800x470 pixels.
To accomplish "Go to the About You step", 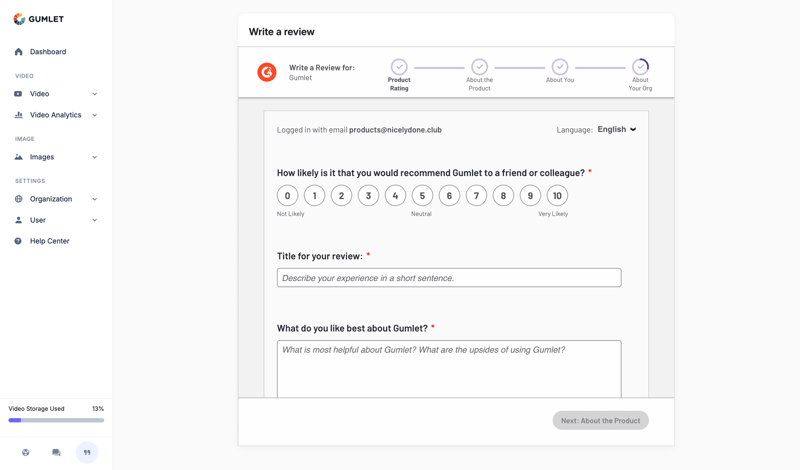I will 560,71.
